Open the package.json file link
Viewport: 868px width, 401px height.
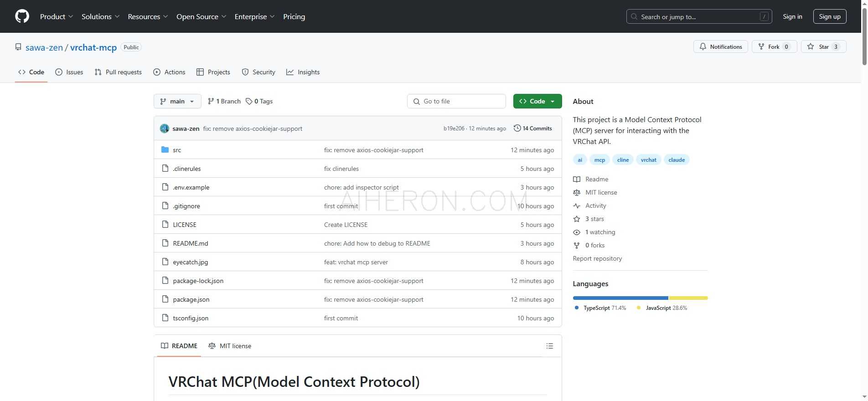click(191, 299)
